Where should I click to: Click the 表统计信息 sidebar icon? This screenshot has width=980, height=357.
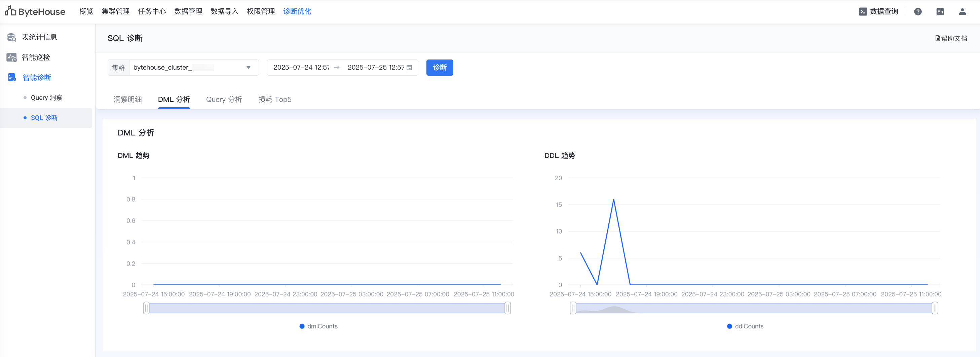pyautogui.click(x=11, y=37)
